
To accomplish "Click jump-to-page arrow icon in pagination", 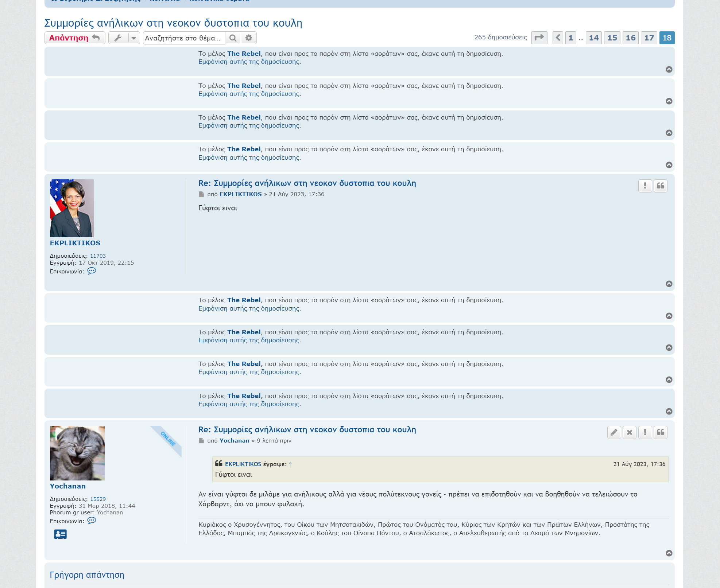I will coord(539,38).
